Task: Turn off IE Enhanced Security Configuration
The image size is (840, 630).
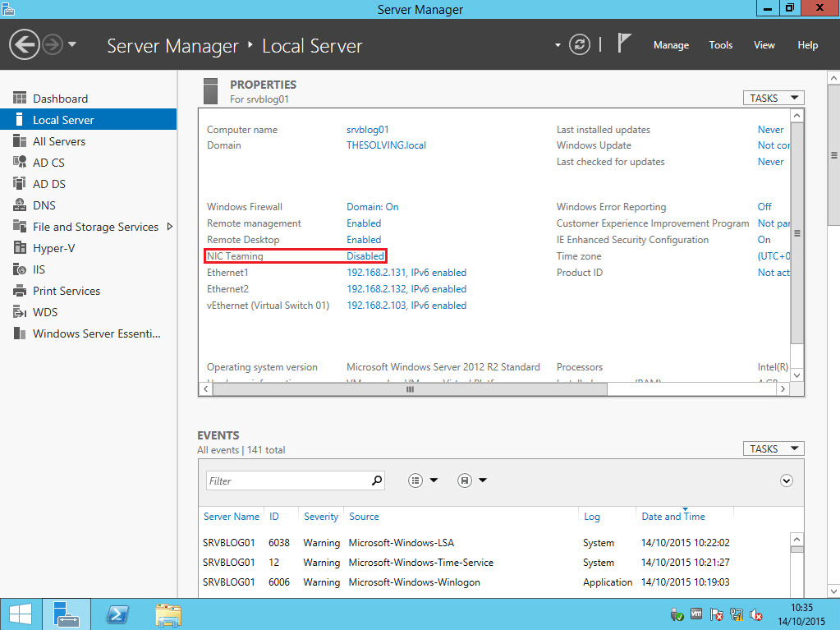Action: 763,239
